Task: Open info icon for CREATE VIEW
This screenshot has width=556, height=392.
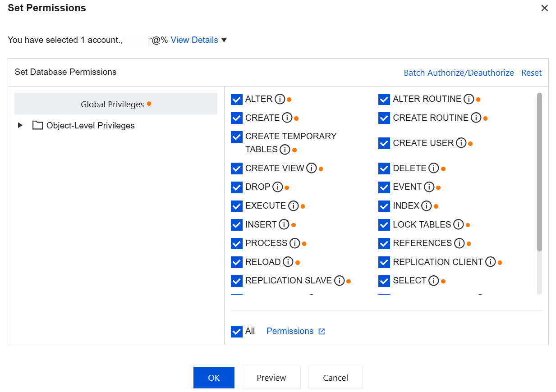Action: pos(311,169)
